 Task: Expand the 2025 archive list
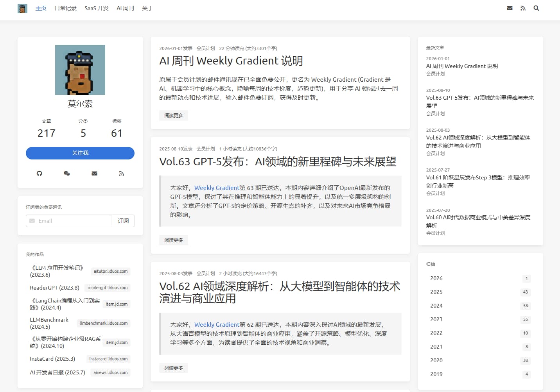tap(436, 292)
